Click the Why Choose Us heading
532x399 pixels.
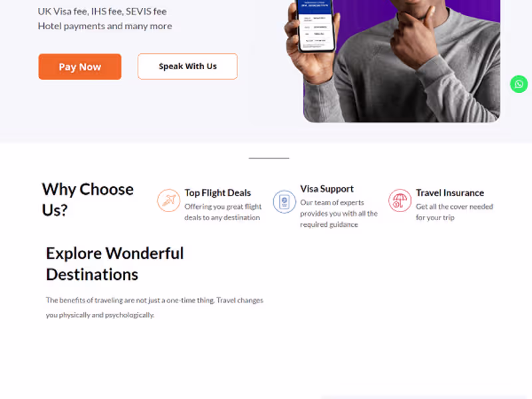point(87,199)
